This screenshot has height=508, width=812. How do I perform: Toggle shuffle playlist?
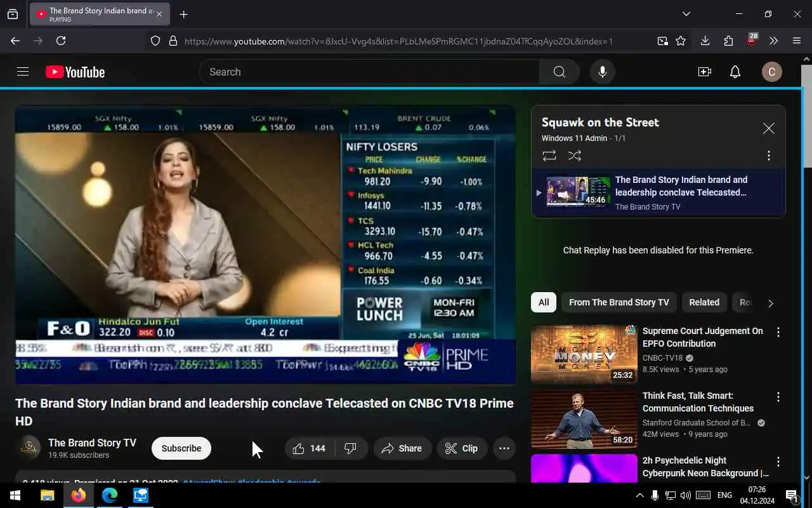(575, 156)
